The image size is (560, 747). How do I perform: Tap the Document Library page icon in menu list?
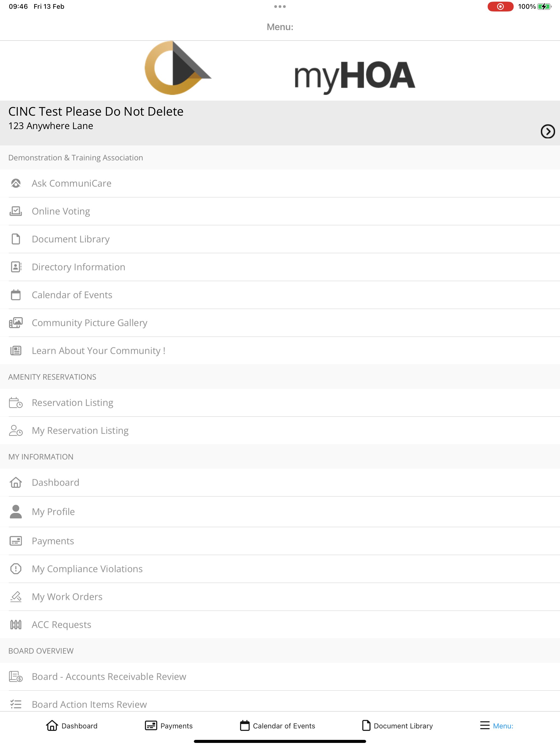coord(16,239)
